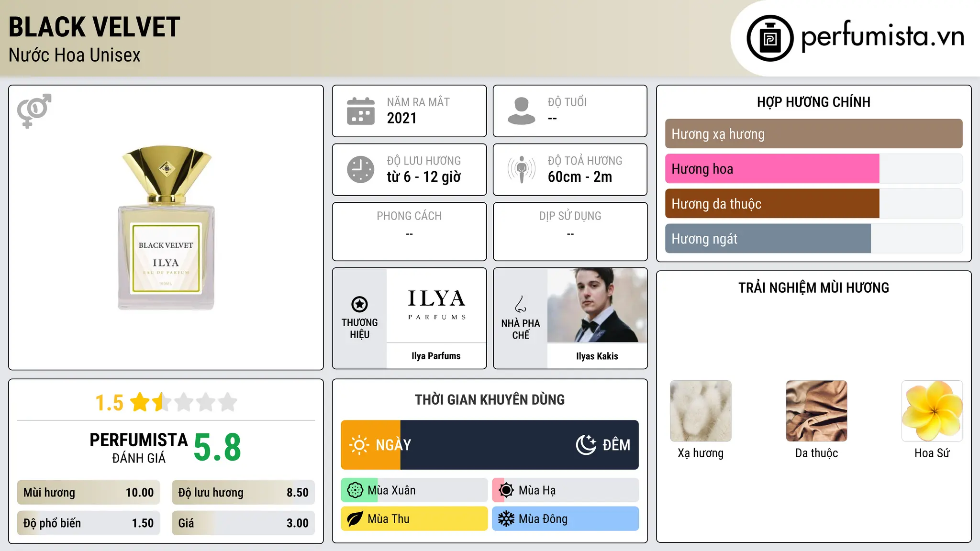The image size is (980, 551).
Task: Click the Hương da thuộc accord bar
Action: [x=772, y=204]
